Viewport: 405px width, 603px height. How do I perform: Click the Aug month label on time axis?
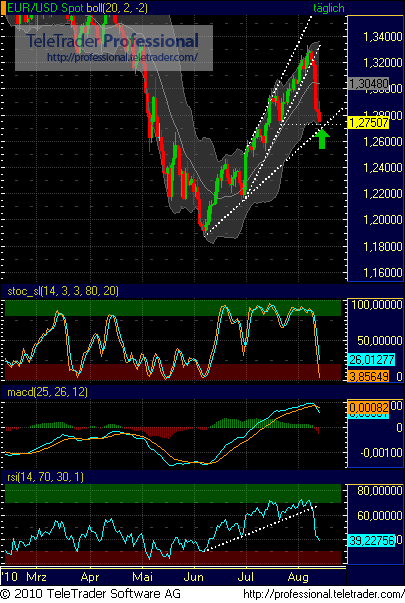tap(298, 577)
